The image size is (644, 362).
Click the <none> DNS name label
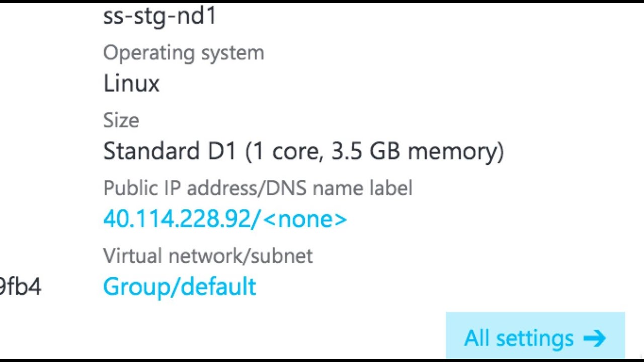(x=305, y=219)
